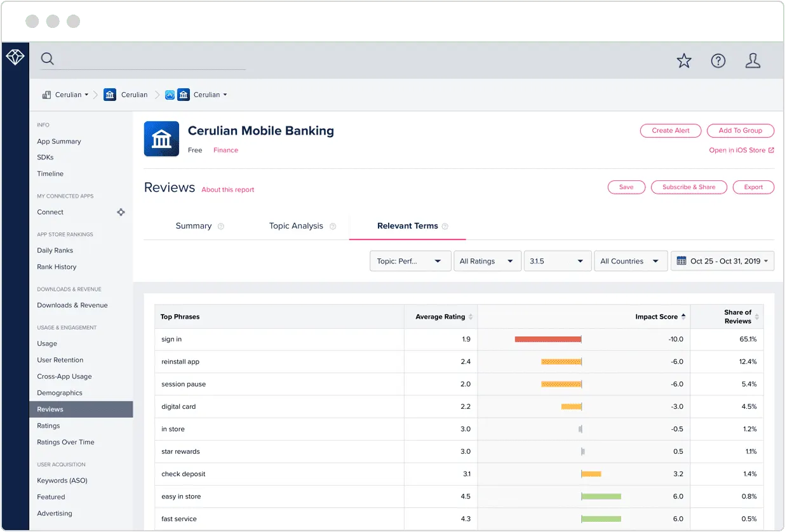
Task: Open SDKs in sidebar
Action: [x=45, y=157]
